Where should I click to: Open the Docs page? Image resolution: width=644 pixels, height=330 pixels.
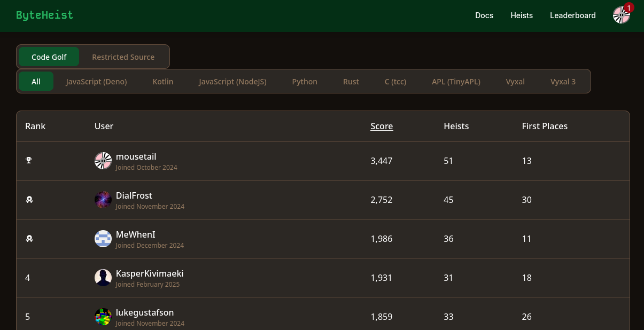click(x=484, y=15)
